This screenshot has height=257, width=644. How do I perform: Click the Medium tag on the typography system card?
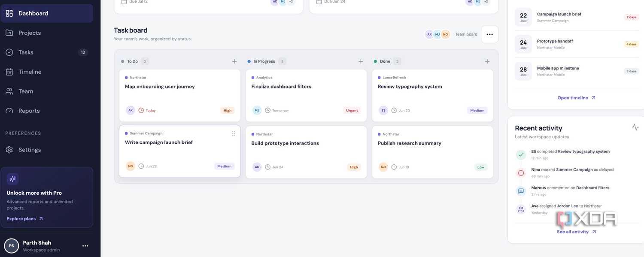click(x=477, y=110)
